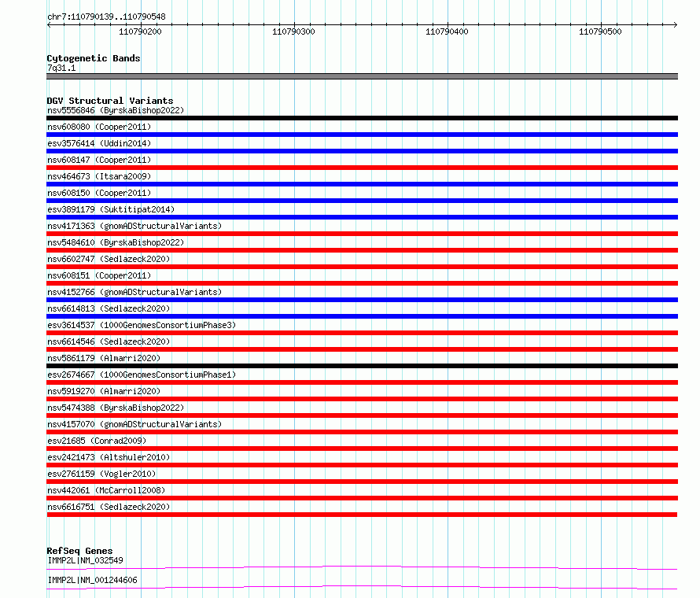Click ruler position label 110790400
This screenshot has height=598, width=700.
tap(447, 31)
